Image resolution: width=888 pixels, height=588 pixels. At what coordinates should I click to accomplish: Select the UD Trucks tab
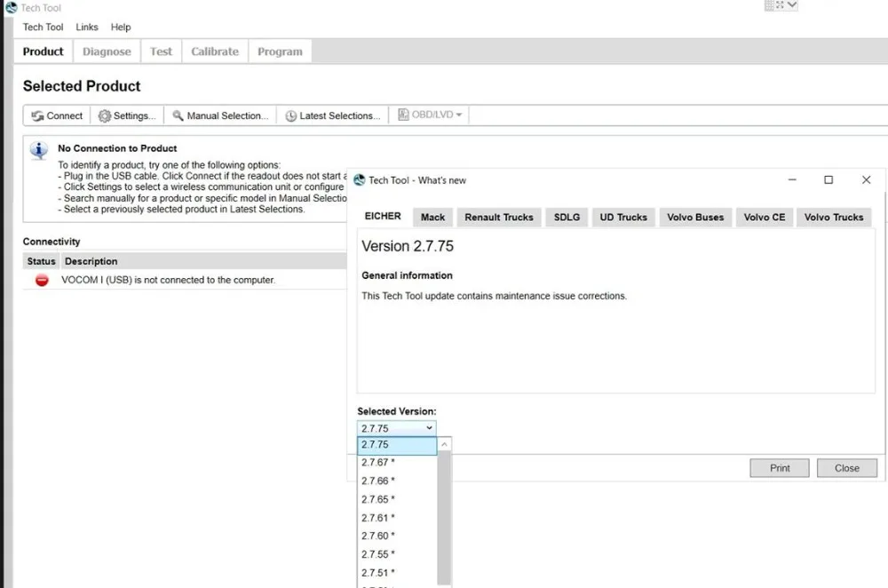[623, 218]
